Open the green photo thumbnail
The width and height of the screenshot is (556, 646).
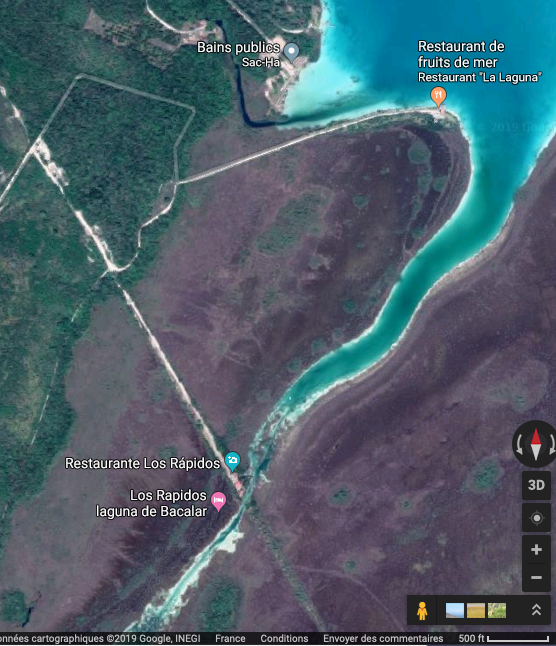tap(497, 610)
